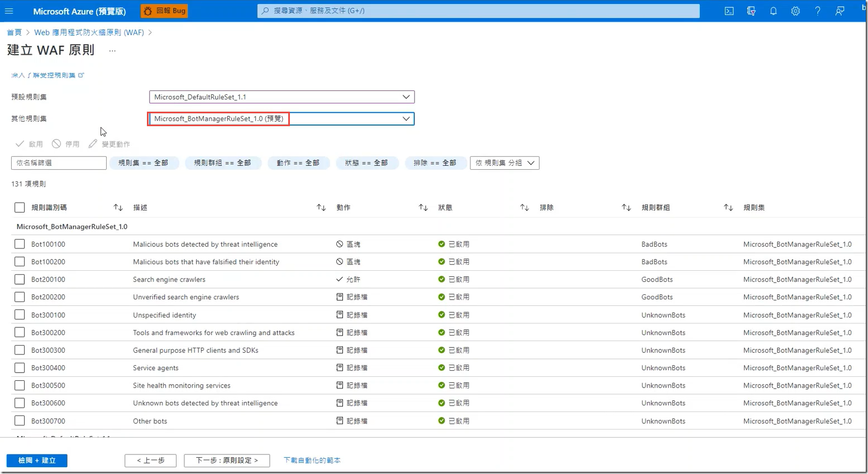Click 'Service agents' description
Screen dimensions: 868x474
tap(156, 368)
